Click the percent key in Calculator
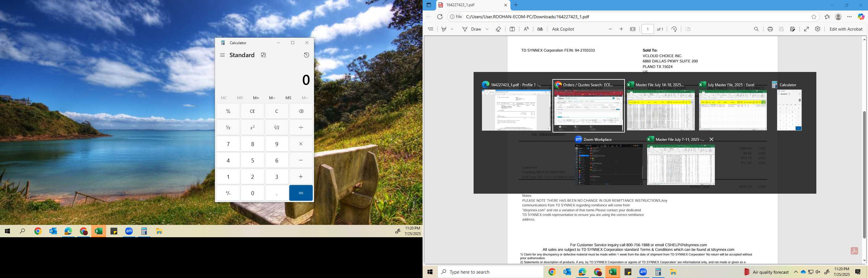The height and width of the screenshot is (278, 868). point(228,111)
